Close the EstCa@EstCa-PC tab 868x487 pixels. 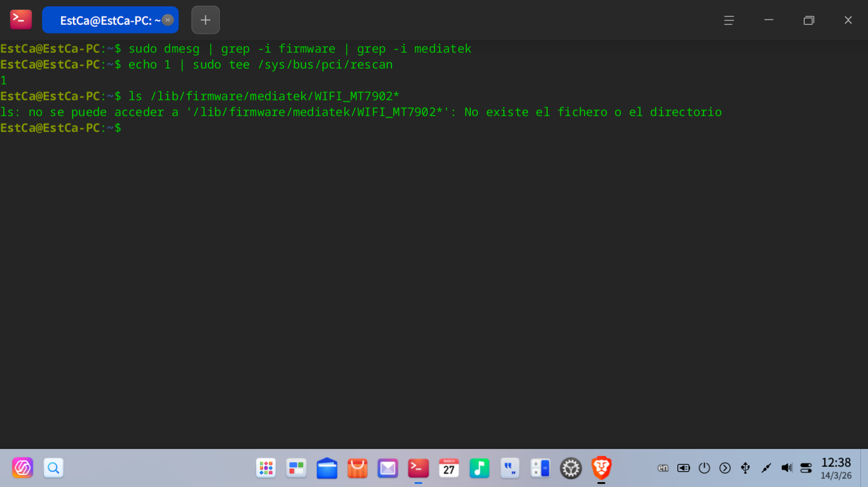point(168,20)
